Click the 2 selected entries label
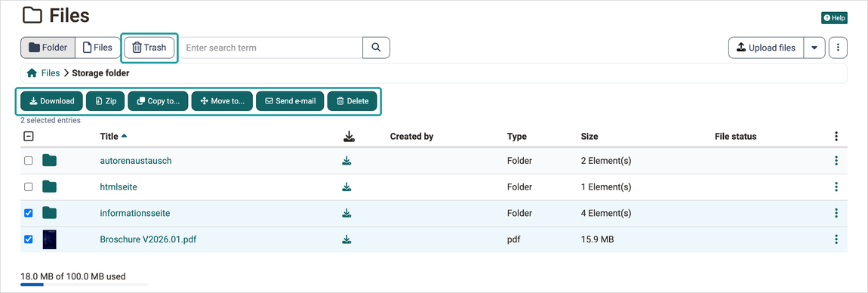The height and width of the screenshot is (293, 868). click(51, 120)
